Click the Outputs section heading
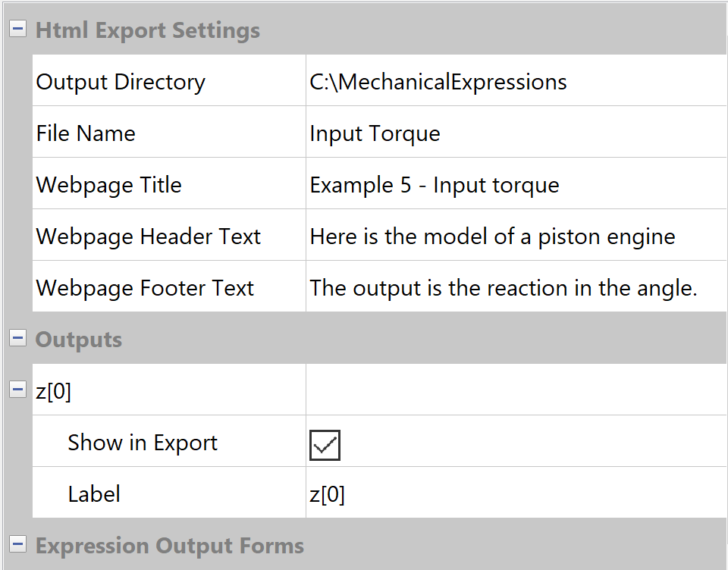The height and width of the screenshot is (570, 728). [x=79, y=339]
